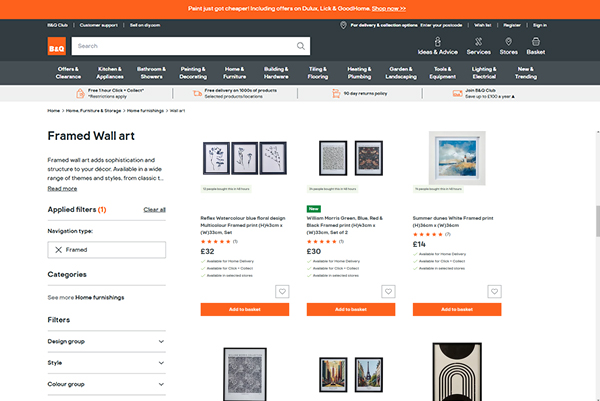This screenshot has height=401, width=600.
Task: Click the search magnifier icon
Action: (x=302, y=46)
